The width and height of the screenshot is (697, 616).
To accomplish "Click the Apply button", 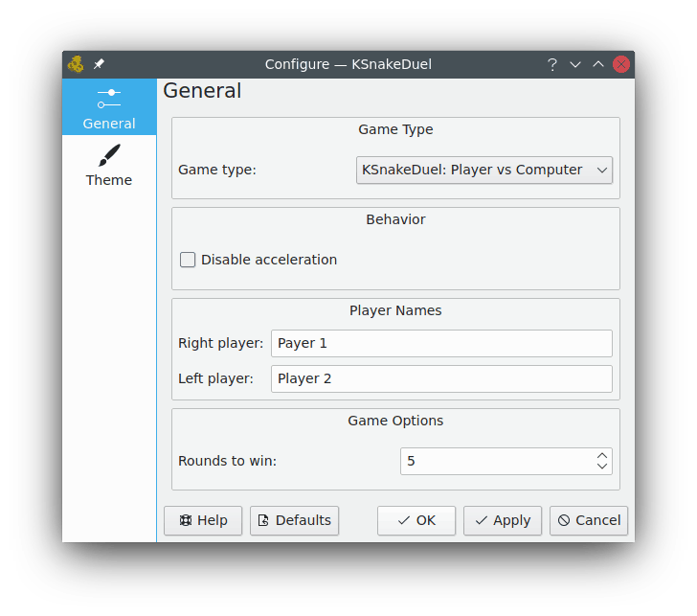I will (503, 520).
